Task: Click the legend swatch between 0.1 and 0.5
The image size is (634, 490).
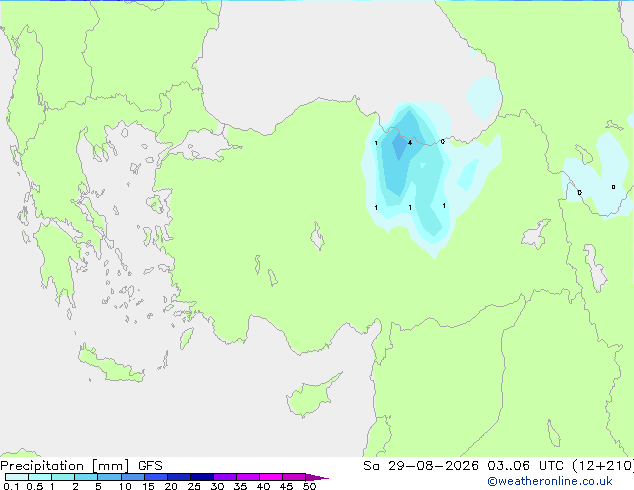Action: [x=17, y=477]
